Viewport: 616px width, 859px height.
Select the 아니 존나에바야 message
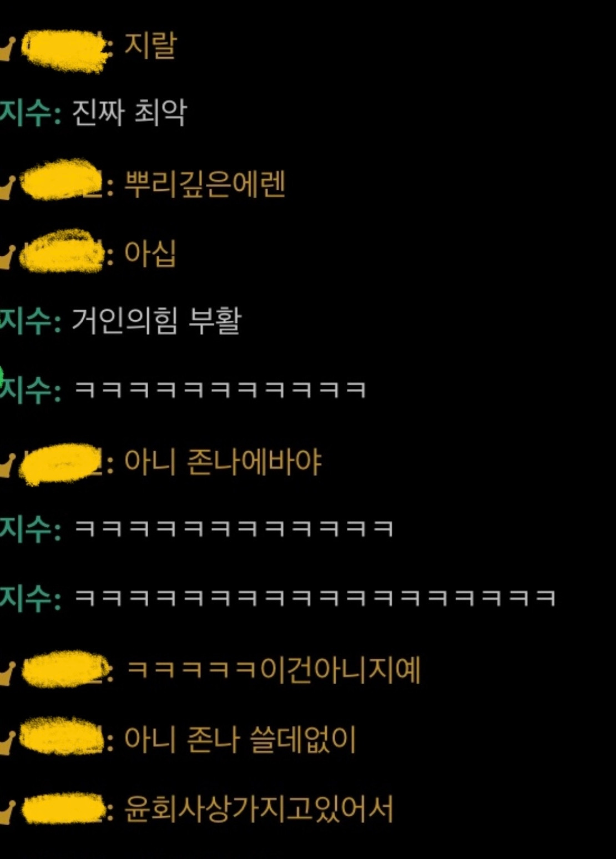pyautogui.click(x=223, y=462)
